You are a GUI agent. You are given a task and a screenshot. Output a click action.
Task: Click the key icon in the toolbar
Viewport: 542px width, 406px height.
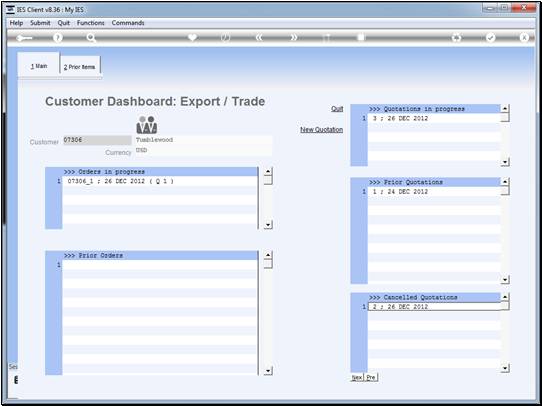[24, 38]
